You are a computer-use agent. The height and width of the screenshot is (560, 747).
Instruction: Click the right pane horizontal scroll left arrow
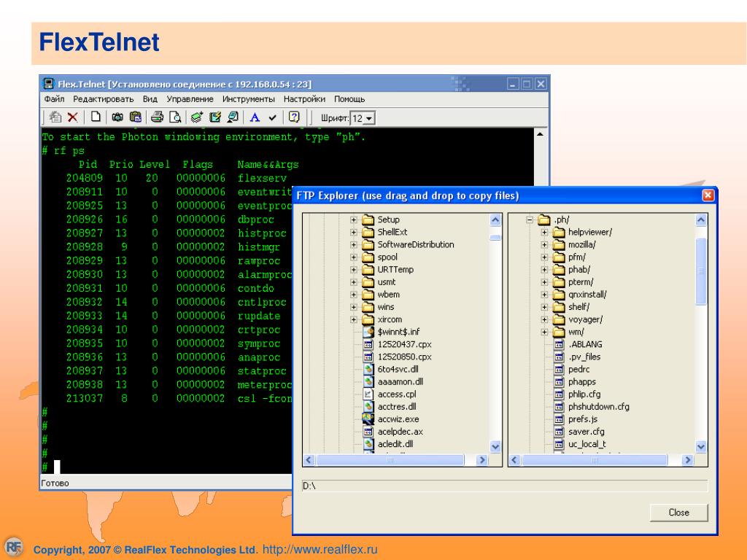(x=514, y=460)
